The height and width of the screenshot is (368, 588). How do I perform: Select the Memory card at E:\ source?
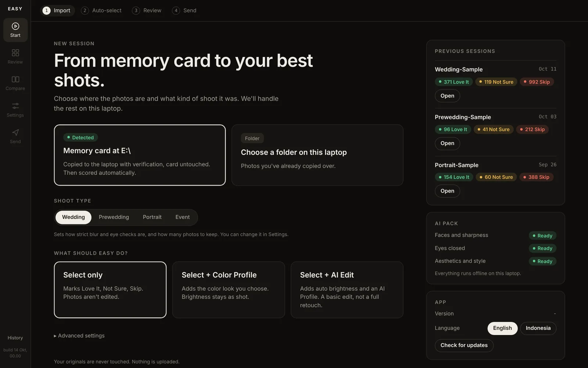(140, 155)
